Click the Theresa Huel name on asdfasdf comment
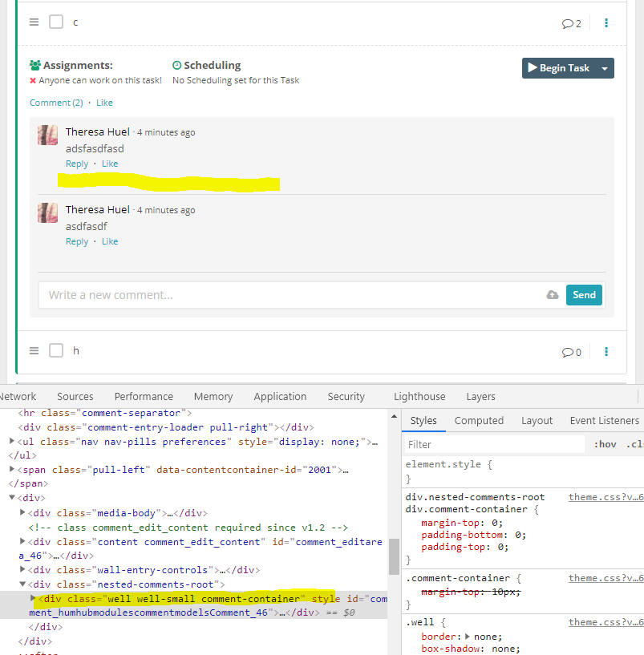This screenshot has width=644, height=655. pos(97,210)
